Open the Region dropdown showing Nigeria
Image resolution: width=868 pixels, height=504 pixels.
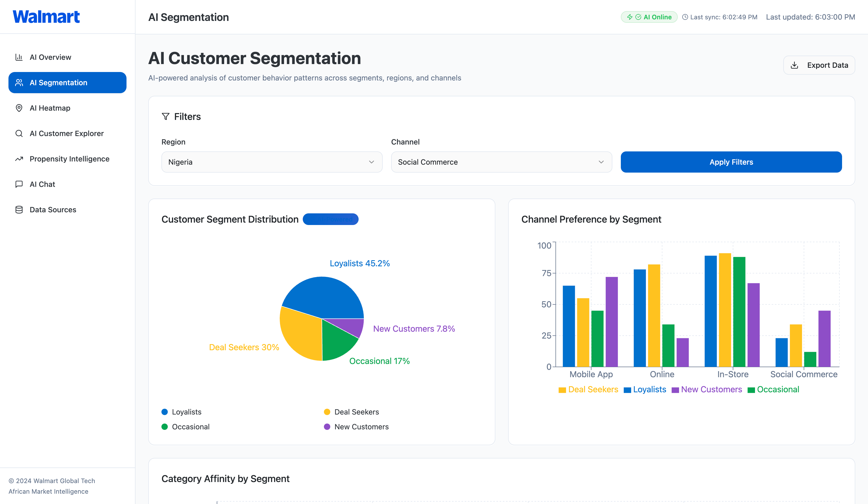pyautogui.click(x=272, y=162)
